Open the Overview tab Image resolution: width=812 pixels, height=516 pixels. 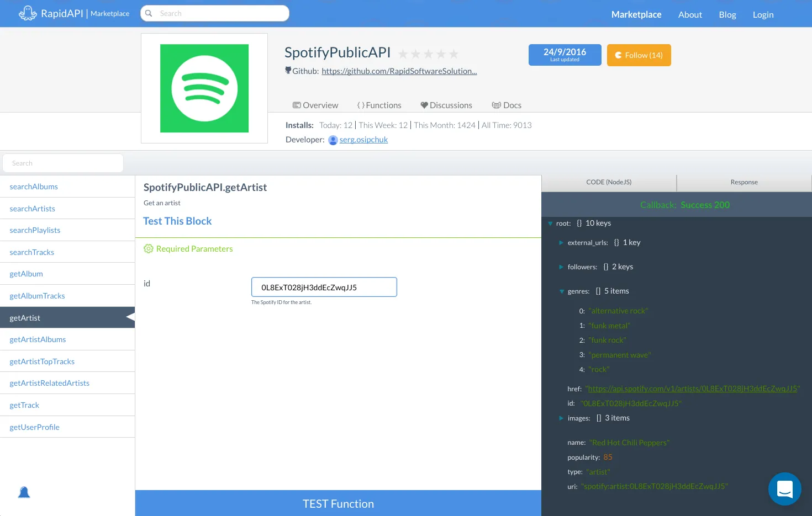[x=315, y=105]
